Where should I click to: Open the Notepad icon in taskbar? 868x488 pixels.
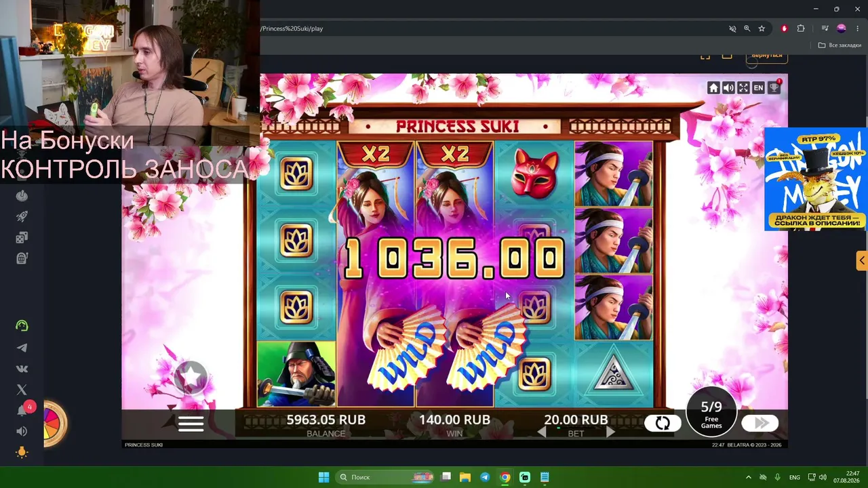[545, 477]
